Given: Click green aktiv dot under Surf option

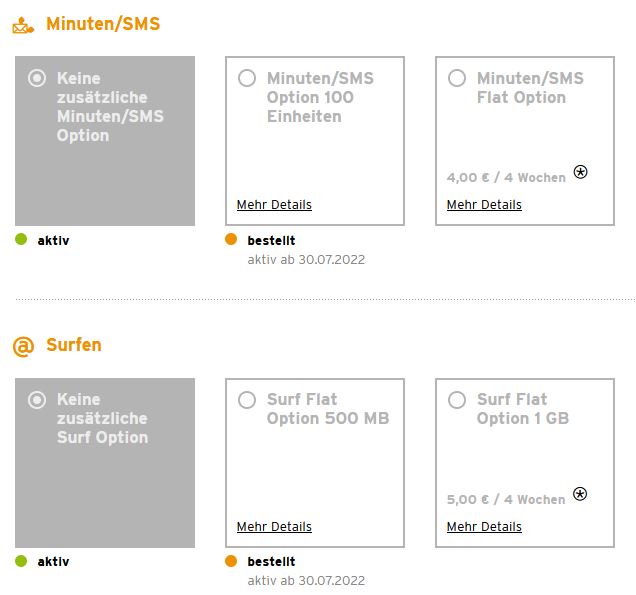Looking at the screenshot, I should (x=21, y=561).
